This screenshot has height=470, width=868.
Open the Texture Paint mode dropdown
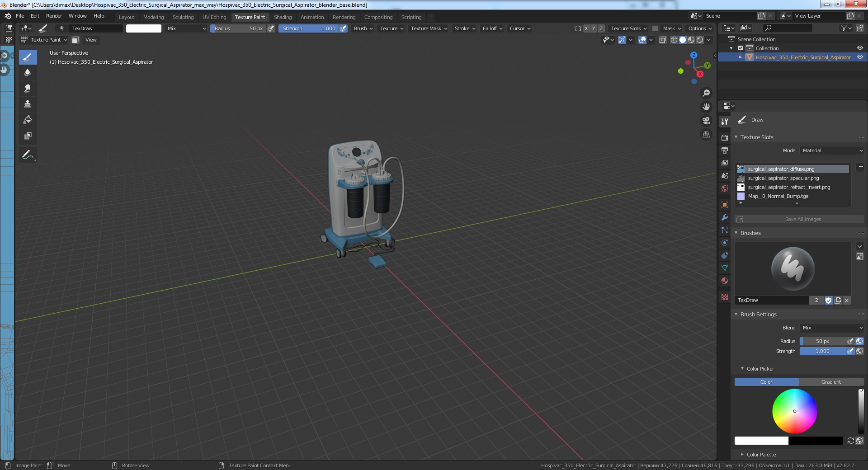[x=44, y=40]
